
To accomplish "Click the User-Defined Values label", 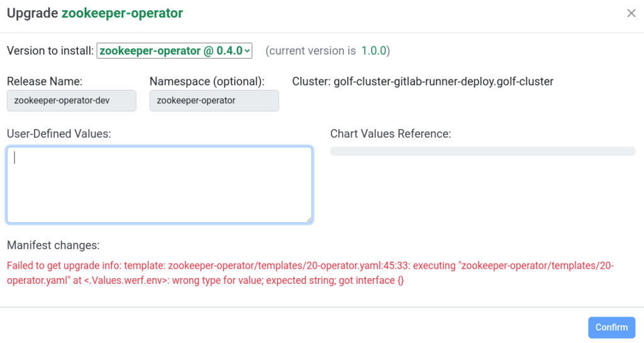I will pyautogui.click(x=59, y=133).
